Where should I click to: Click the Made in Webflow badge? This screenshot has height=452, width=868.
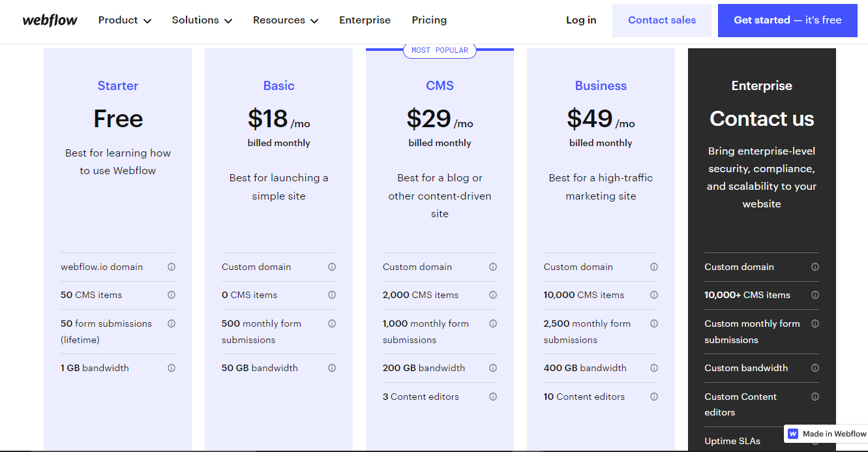point(827,434)
